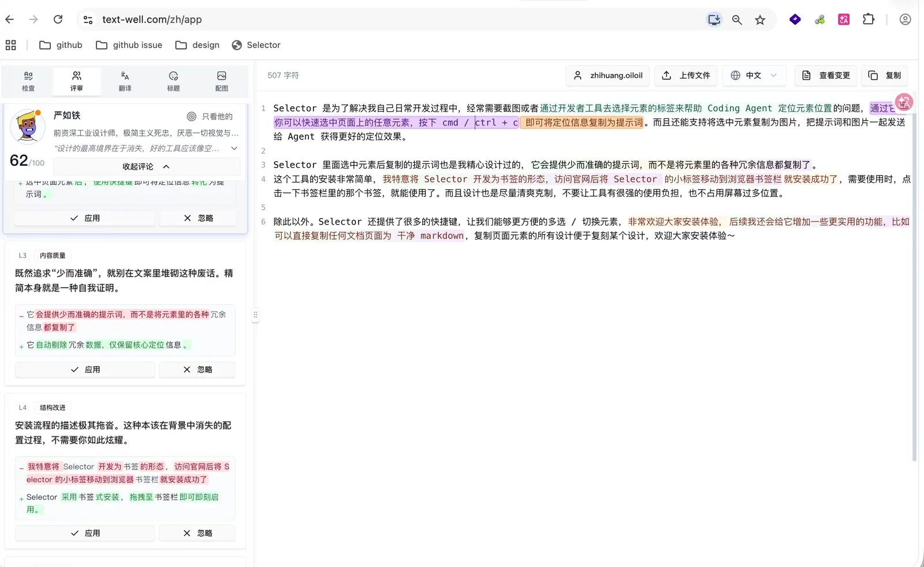Go back to the previous browser page
The width and height of the screenshot is (924, 567).
coord(10,20)
